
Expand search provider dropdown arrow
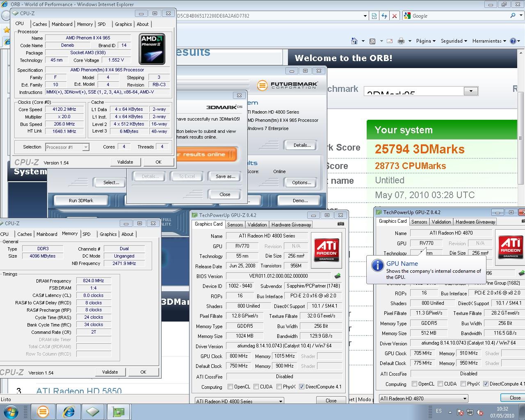point(520,16)
